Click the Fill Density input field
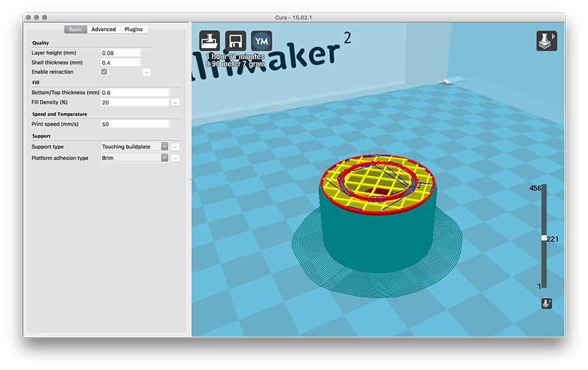 click(x=135, y=102)
